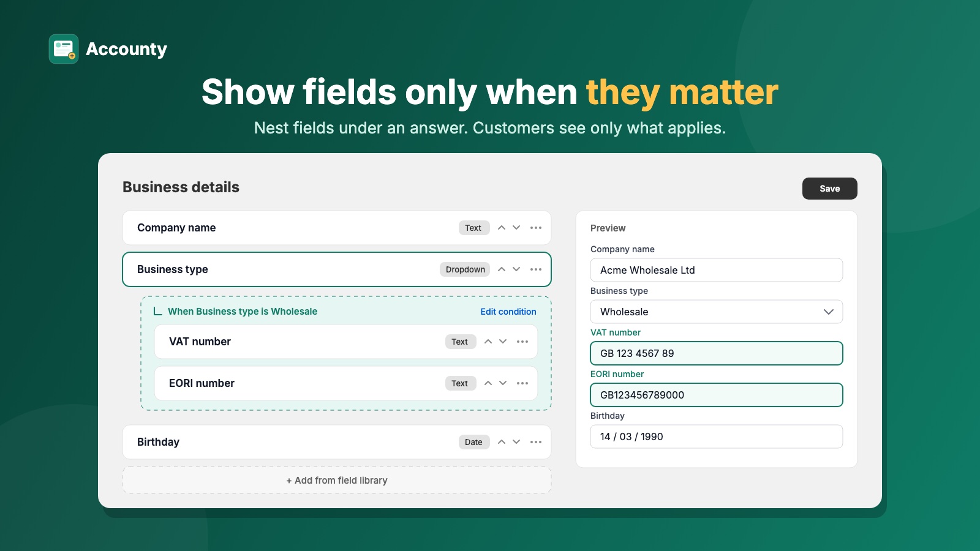This screenshot has width=980, height=551.
Task: Click the Company name preview input
Action: [717, 270]
